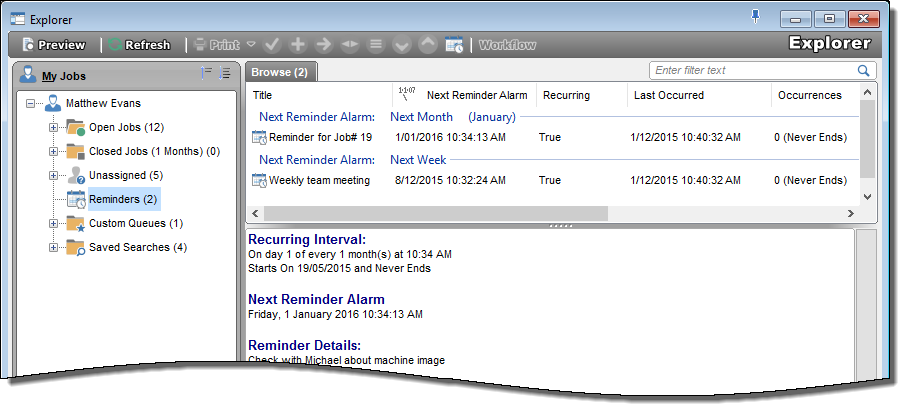Click the plus add toolbar icon

tap(298, 45)
